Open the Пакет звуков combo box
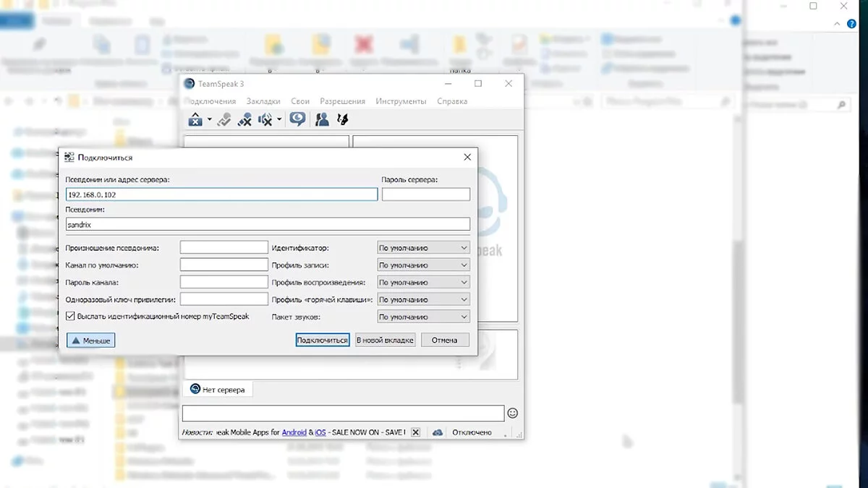868x488 pixels. tap(423, 317)
